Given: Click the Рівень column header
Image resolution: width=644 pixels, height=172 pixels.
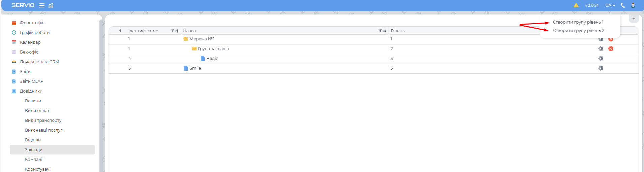Looking at the screenshot, I should (398, 31).
